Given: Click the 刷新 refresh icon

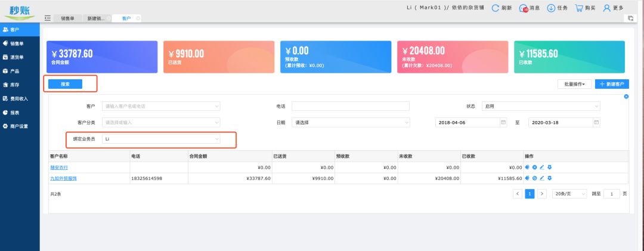Looking at the screenshot, I should coord(496,8).
